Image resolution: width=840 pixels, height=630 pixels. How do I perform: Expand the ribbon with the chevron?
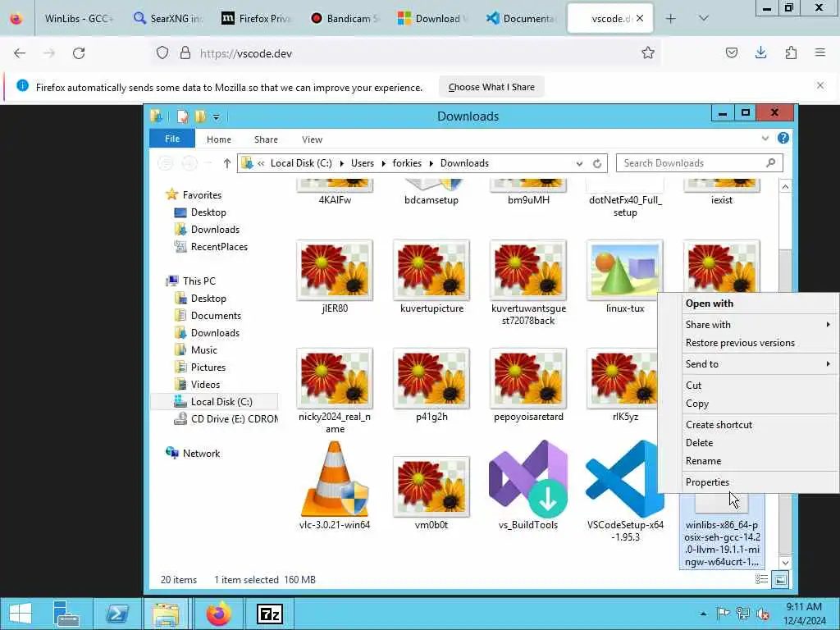[765, 139]
